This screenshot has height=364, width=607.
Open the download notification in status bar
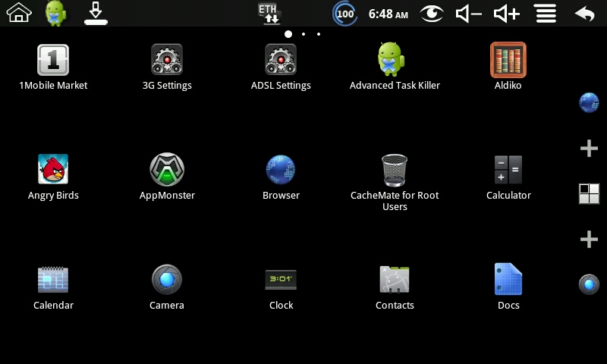pos(96,14)
